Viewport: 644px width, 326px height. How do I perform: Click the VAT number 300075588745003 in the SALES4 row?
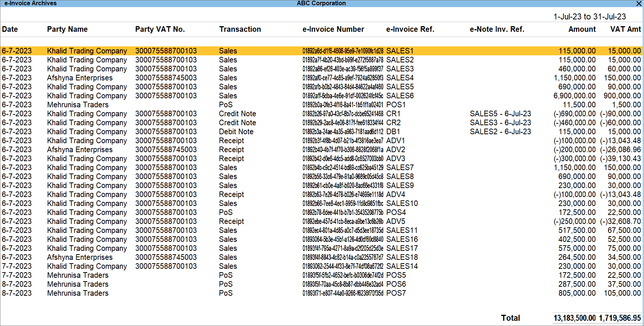(x=166, y=78)
